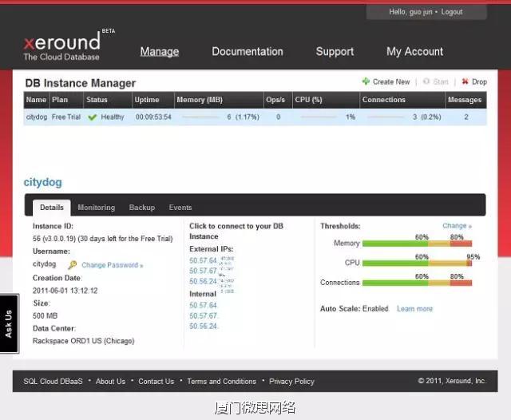Select the citydog instance row name
This screenshot has width=511, height=420.
37,117
